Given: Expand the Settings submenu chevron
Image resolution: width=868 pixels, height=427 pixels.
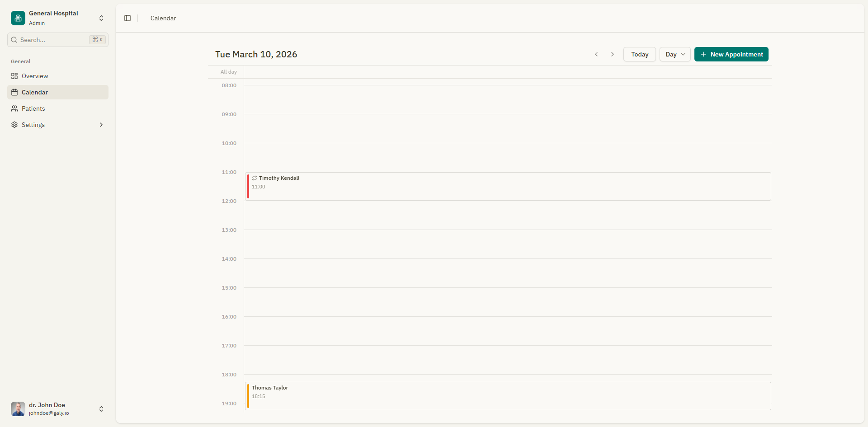Looking at the screenshot, I should tap(101, 125).
